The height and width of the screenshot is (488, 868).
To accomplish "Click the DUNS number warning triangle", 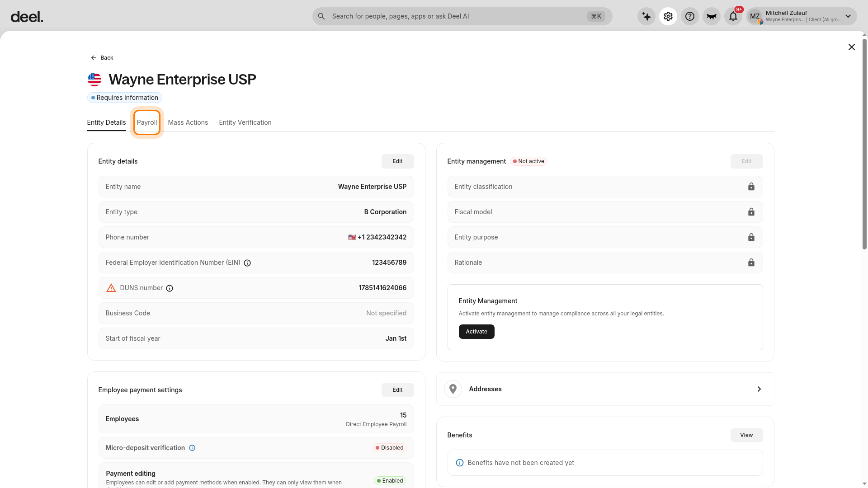I will pos(111,288).
